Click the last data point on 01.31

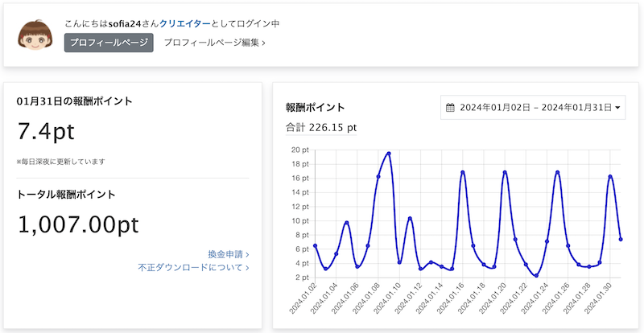click(621, 240)
